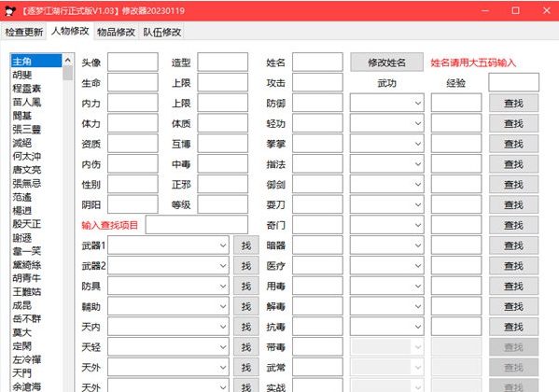
Task: Pick 謝遜 in the character list
Action: coord(36,238)
